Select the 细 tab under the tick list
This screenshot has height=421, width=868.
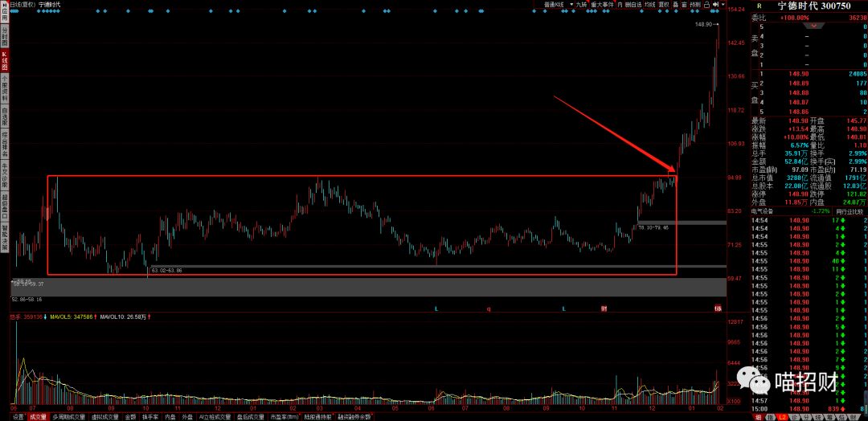[758, 417]
